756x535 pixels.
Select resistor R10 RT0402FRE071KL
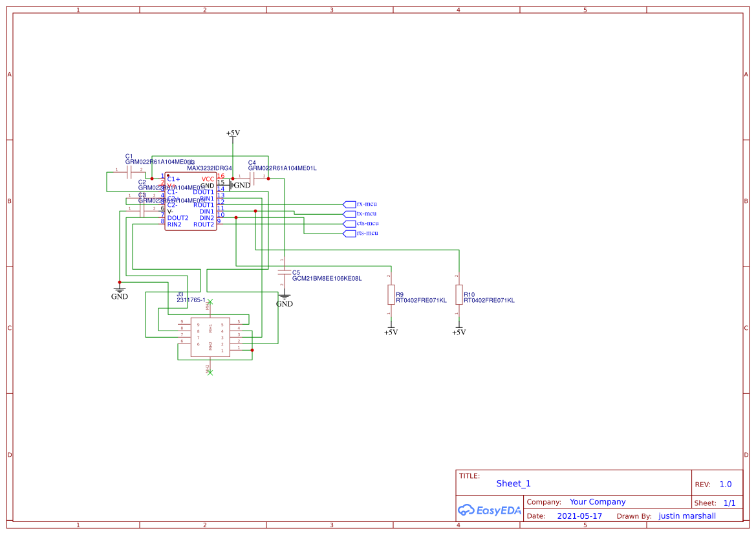click(459, 294)
